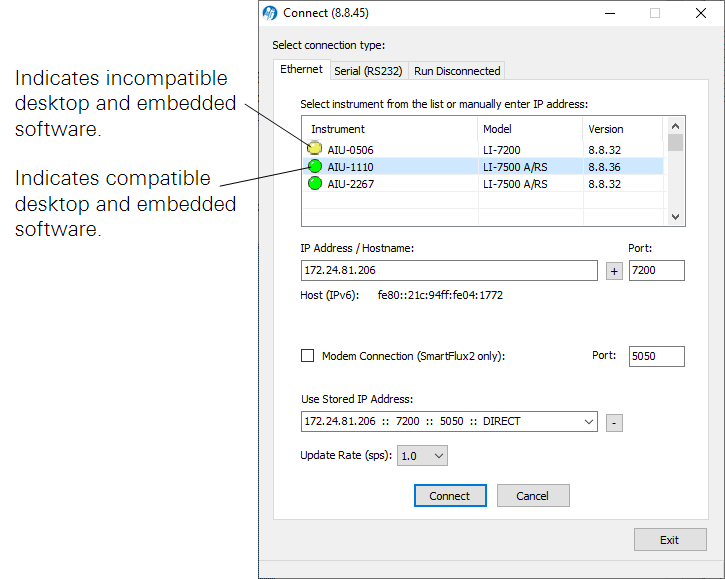
Task: Click the Connect button
Action: click(450, 496)
